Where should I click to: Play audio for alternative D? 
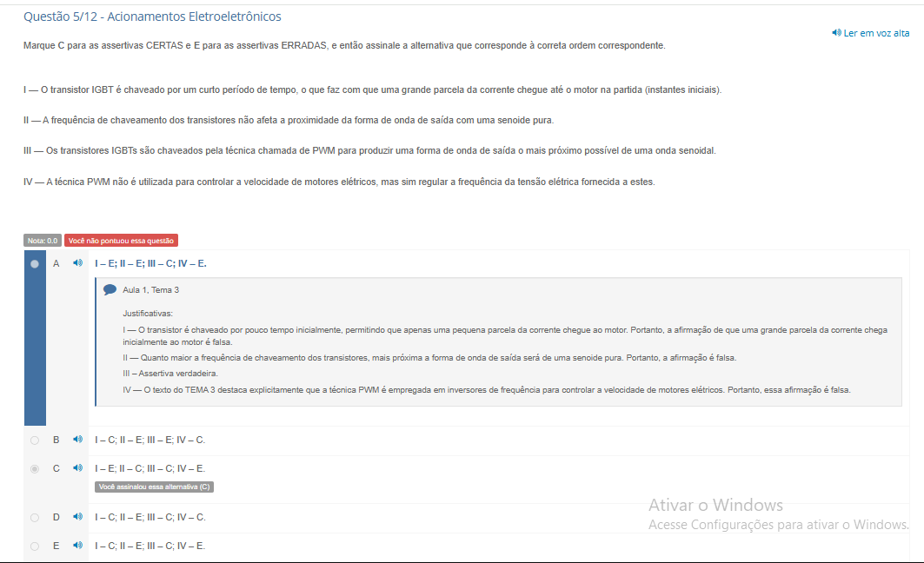pyautogui.click(x=77, y=517)
